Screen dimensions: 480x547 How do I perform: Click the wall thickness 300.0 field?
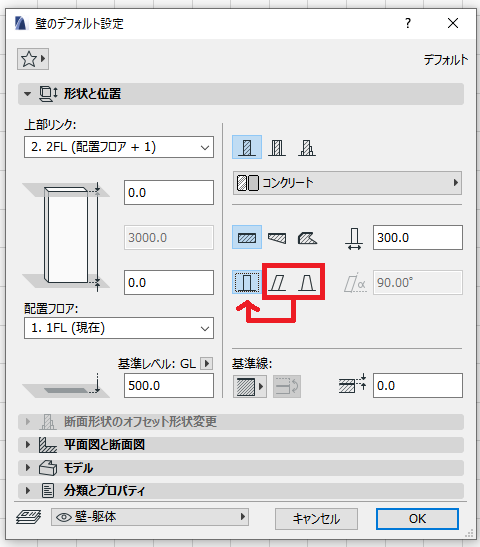pos(418,238)
